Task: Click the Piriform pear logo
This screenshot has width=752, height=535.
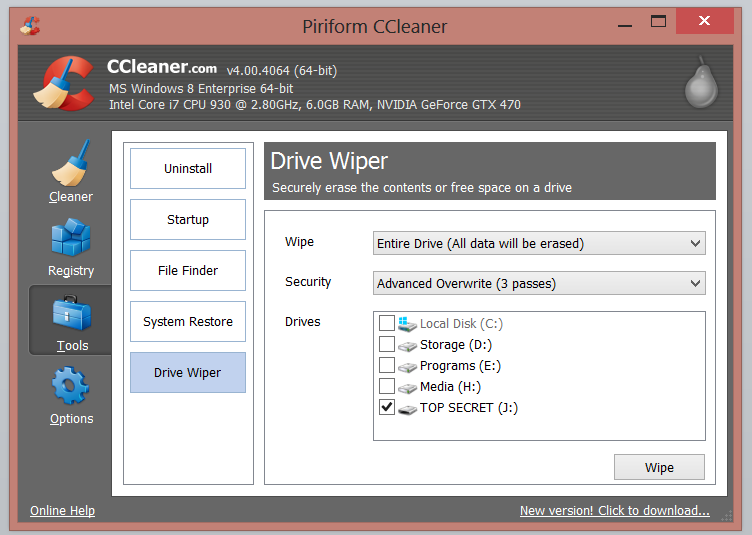Action: click(x=701, y=82)
